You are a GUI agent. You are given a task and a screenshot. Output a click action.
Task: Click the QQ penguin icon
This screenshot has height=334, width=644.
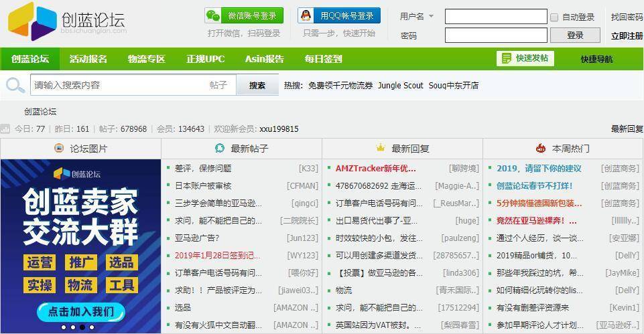point(306,15)
